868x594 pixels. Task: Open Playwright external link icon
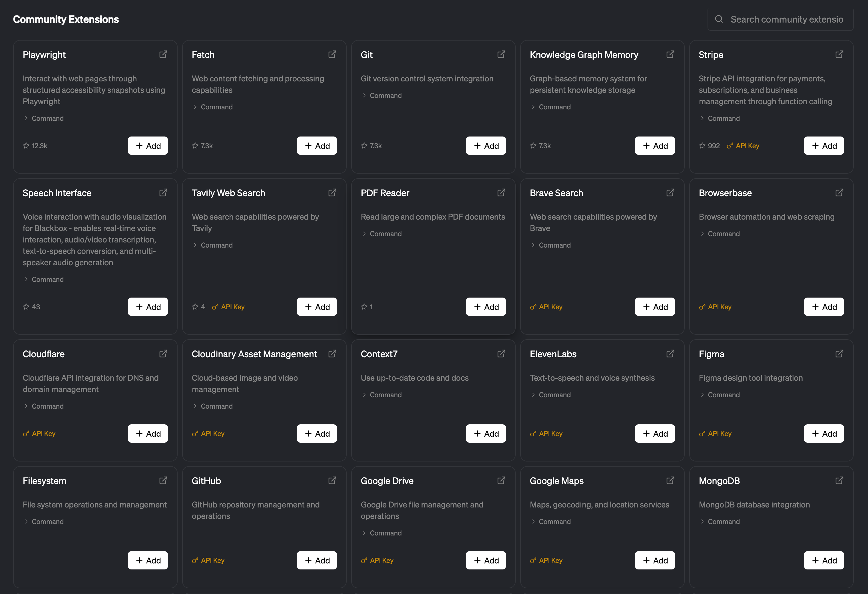pyautogui.click(x=163, y=55)
